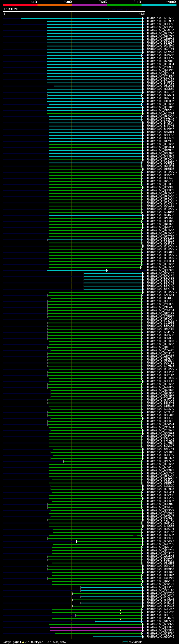Screen dimensions: 179x644
Task: Click the orange ~40% legend color bar
Action: [x=55, y=5]
